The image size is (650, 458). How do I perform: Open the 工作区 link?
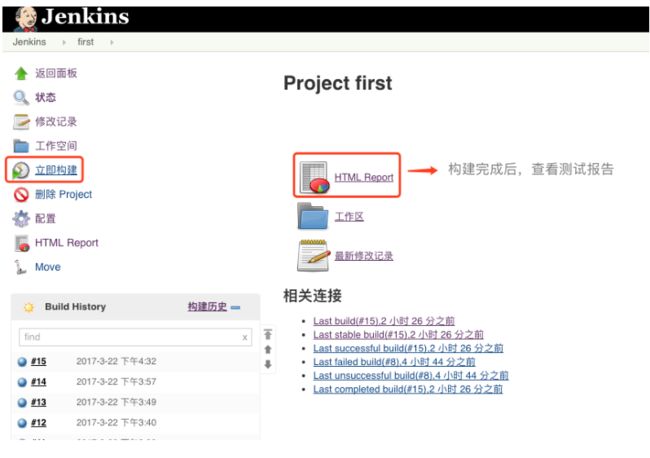click(349, 216)
